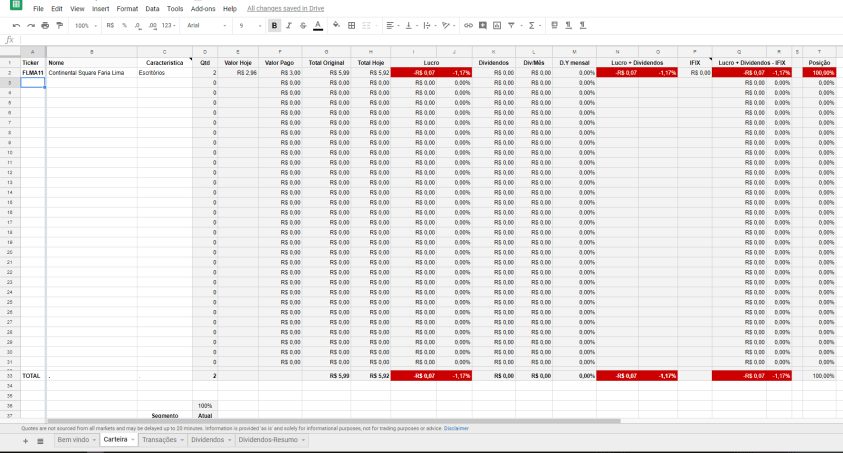Screen dimensions: 843x453
Task: Select the FLMA11 ticker cell
Action: click(x=33, y=73)
